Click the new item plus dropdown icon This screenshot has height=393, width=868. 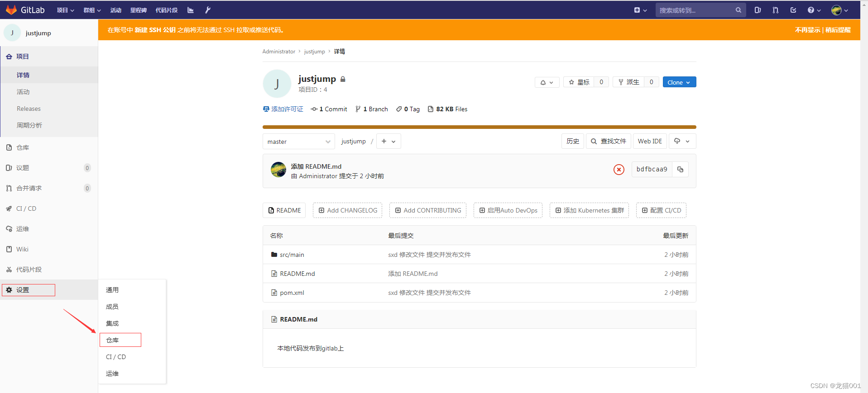pos(640,10)
